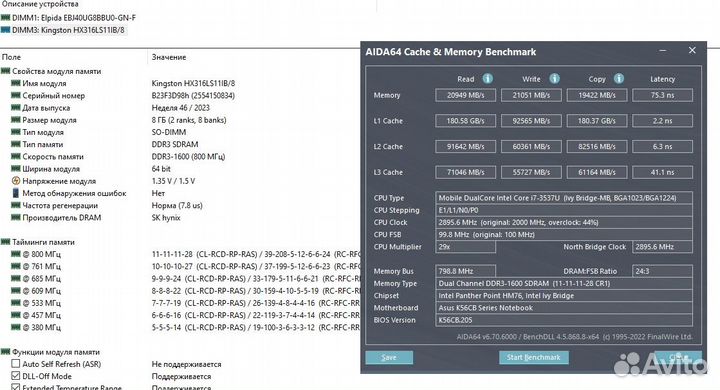This screenshot has height=390, width=720.
Task: Toggle the Auto Self Refresh (ASR) checkbox
Action: (x=16, y=364)
